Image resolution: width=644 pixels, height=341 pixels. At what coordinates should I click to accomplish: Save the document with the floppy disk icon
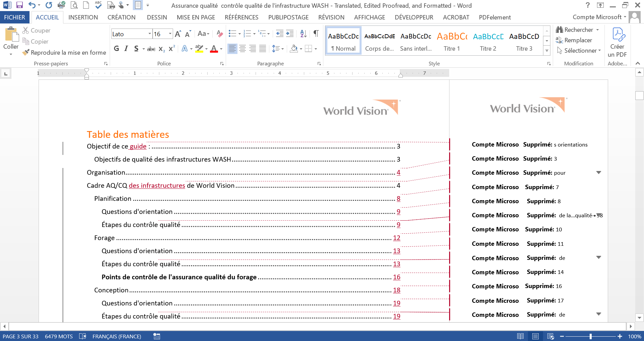point(19,5)
